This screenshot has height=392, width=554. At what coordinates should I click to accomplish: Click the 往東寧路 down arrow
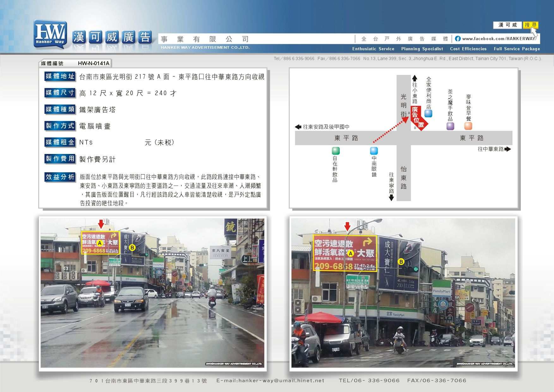pyautogui.click(x=391, y=198)
